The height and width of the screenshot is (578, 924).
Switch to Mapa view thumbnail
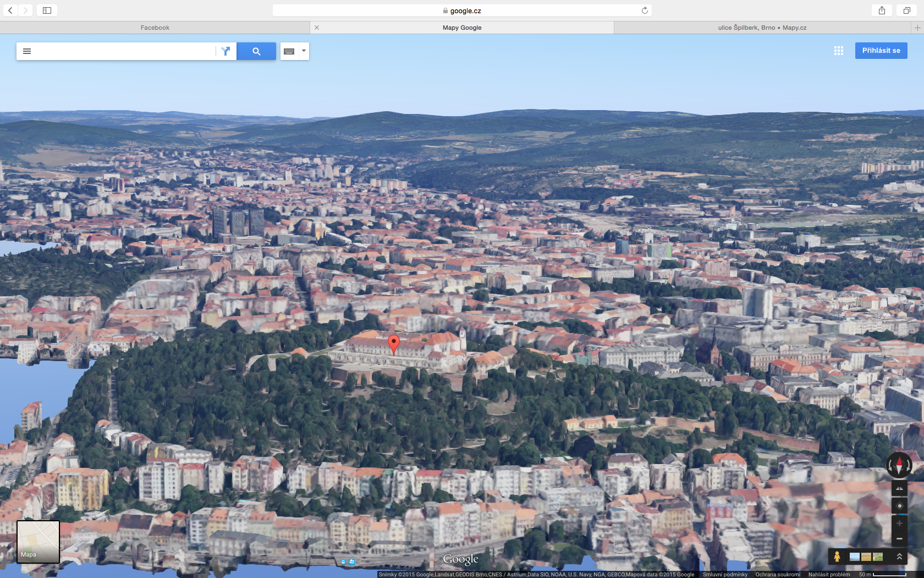(38, 542)
